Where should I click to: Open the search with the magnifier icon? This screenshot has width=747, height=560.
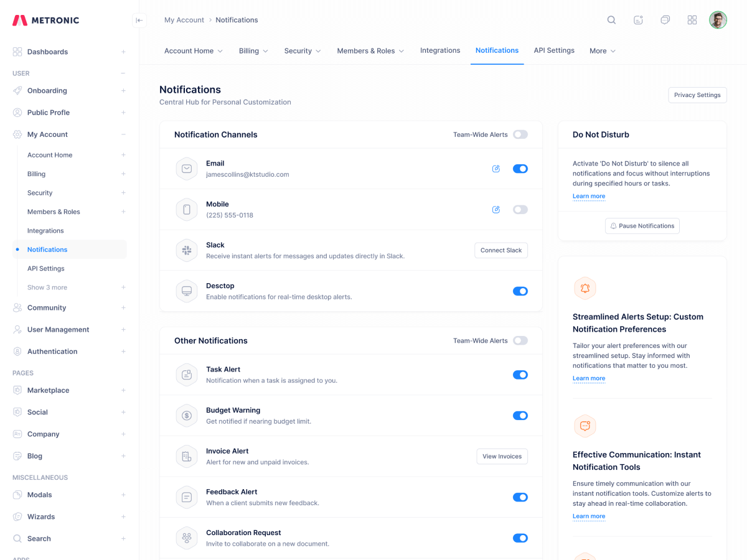coord(611,19)
